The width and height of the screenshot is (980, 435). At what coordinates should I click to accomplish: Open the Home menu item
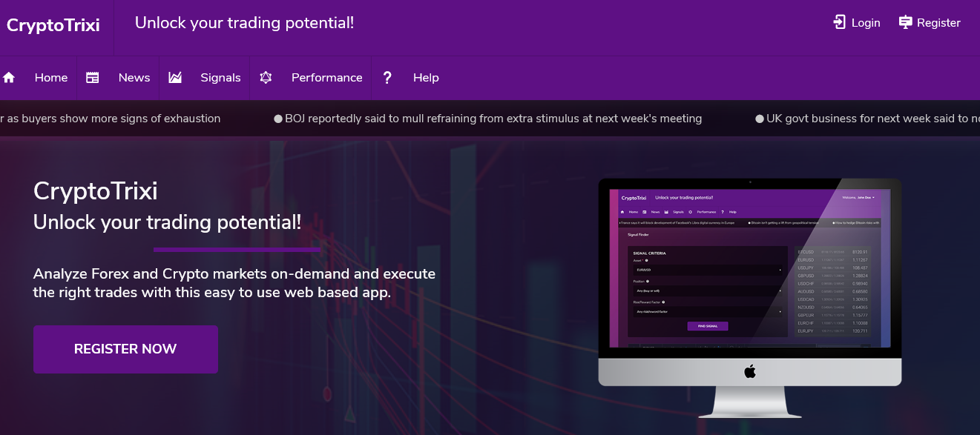pyautogui.click(x=51, y=78)
